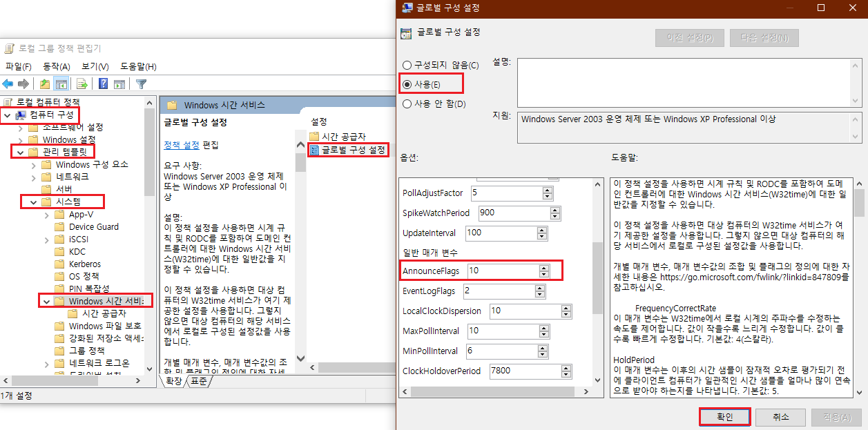Click inside the AnnounceFlags value field

click(x=503, y=271)
